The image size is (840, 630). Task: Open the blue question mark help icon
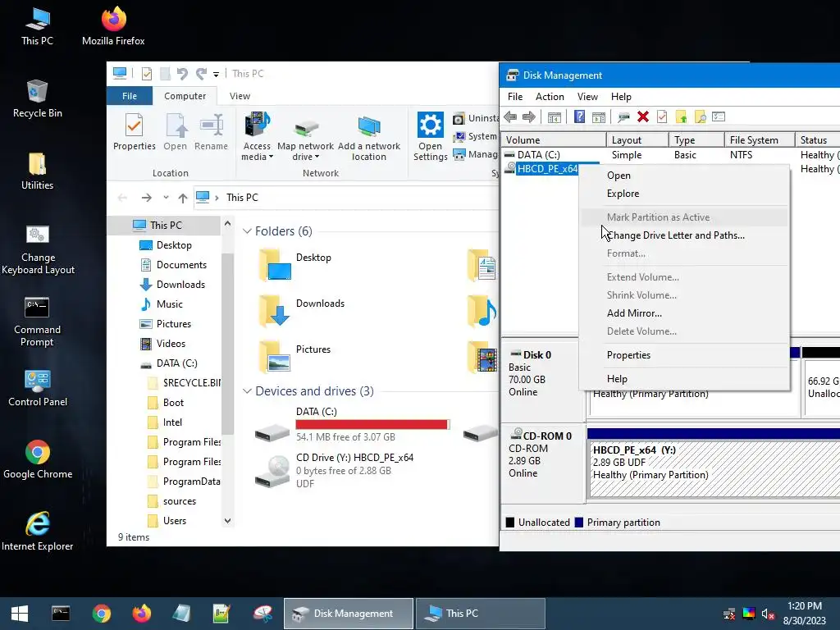click(579, 116)
